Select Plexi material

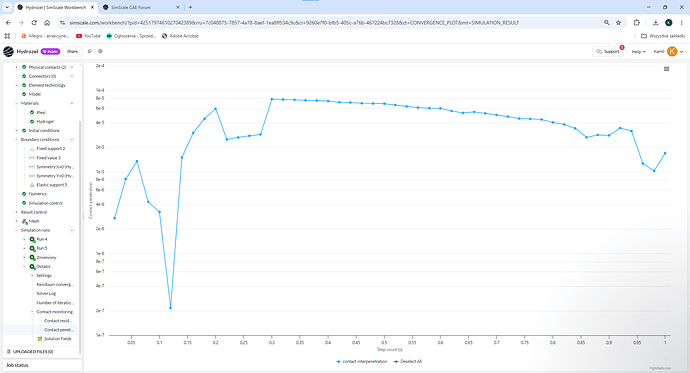coord(41,113)
